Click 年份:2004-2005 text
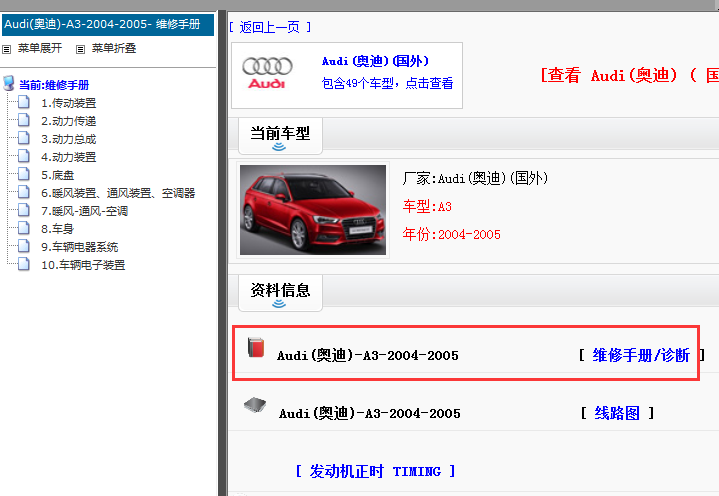 [x=451, y=234]
